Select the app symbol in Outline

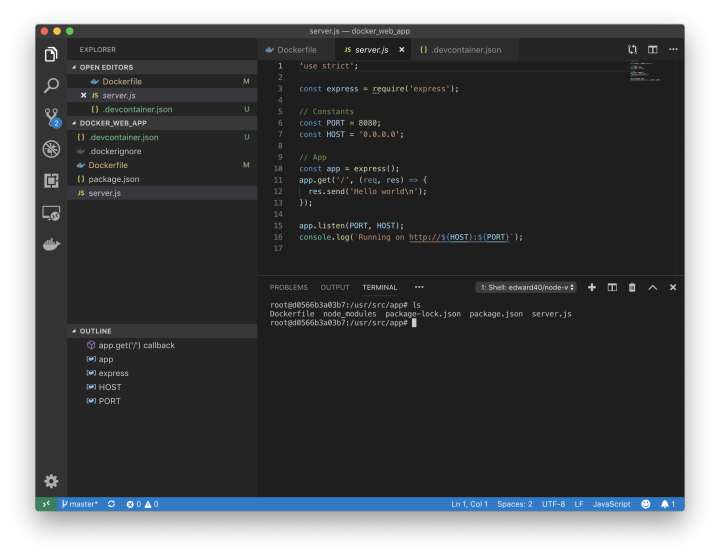(162, 359)
